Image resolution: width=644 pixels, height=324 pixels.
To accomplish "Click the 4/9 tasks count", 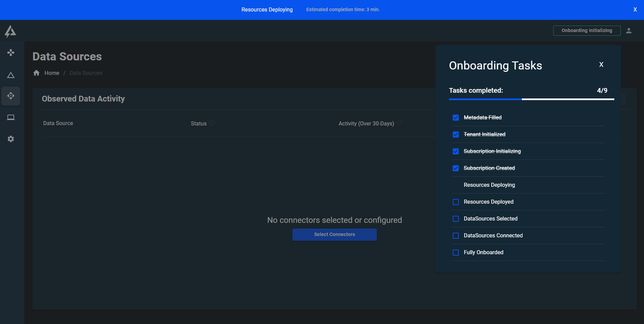I will pos(602,90).
